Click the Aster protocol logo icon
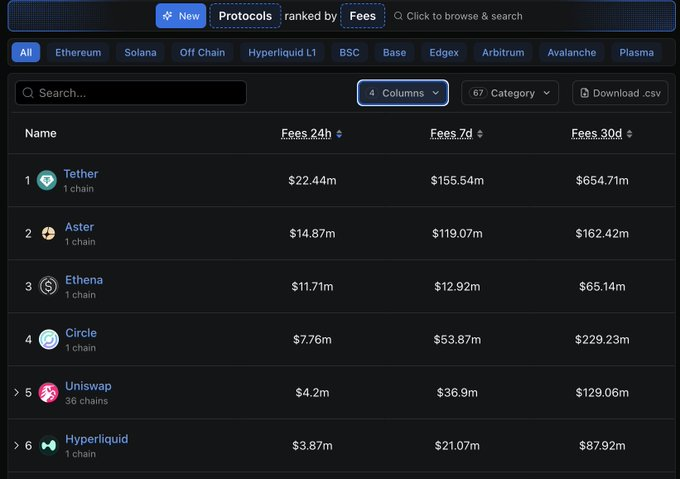The image size is (680, 479). pos(48,234)
